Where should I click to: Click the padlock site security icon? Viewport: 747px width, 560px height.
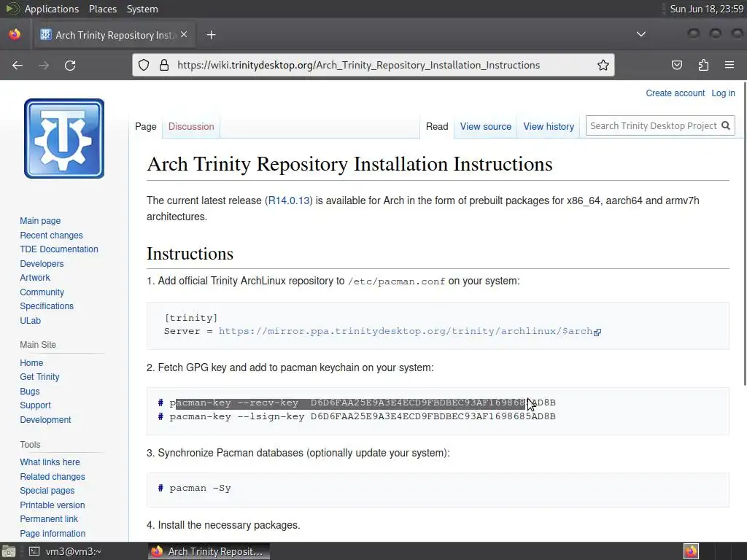pyautogui.click(x=164, y=65)
